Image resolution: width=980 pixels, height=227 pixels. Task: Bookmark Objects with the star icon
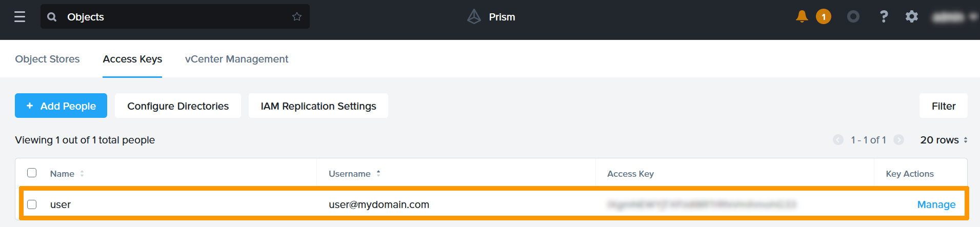[297, 17]
